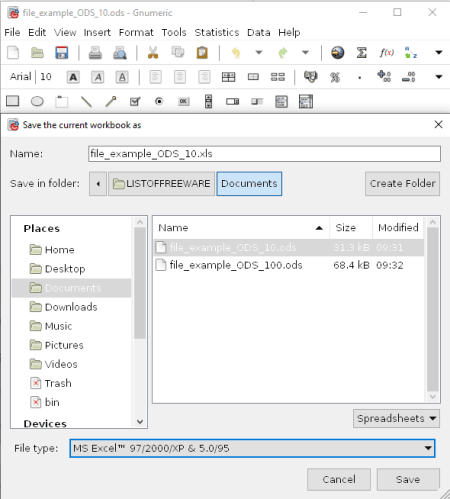Go to LISTOFFREEWARE path folder

(x=161, y=184)
